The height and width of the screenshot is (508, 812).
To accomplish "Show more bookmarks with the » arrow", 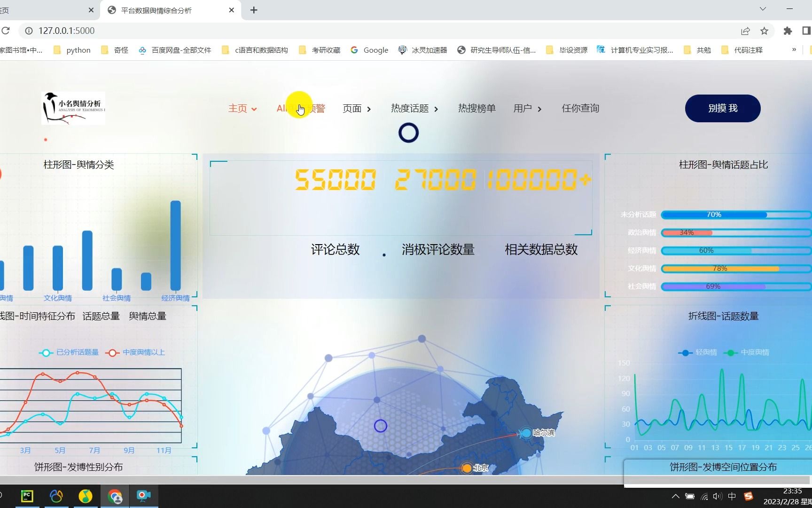I will pos(794,49).
